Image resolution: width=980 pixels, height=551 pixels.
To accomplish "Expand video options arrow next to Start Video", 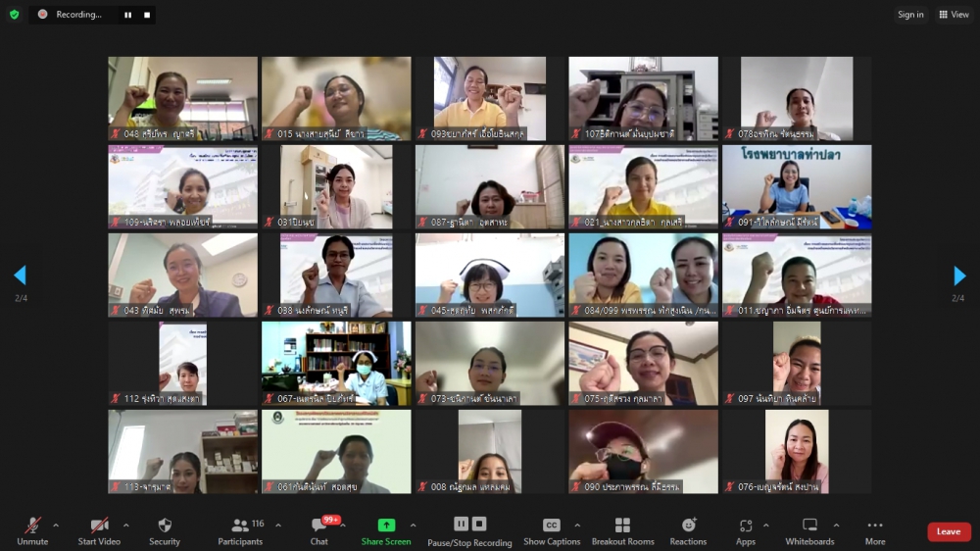I will click(127, 525).
